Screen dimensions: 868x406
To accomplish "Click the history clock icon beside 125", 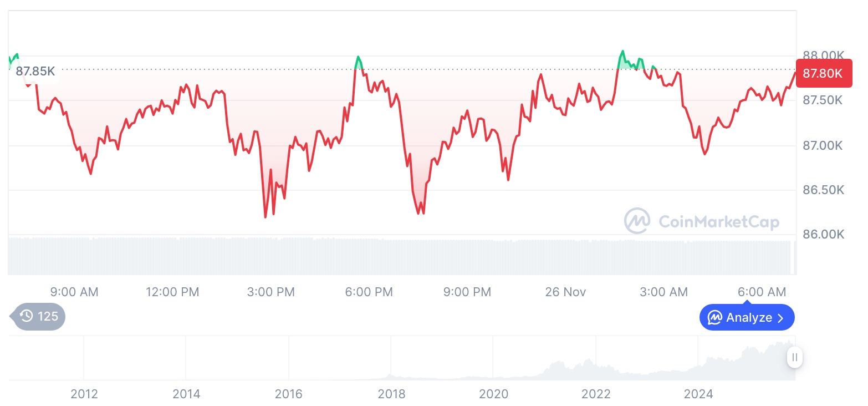I will pos(26,317).
